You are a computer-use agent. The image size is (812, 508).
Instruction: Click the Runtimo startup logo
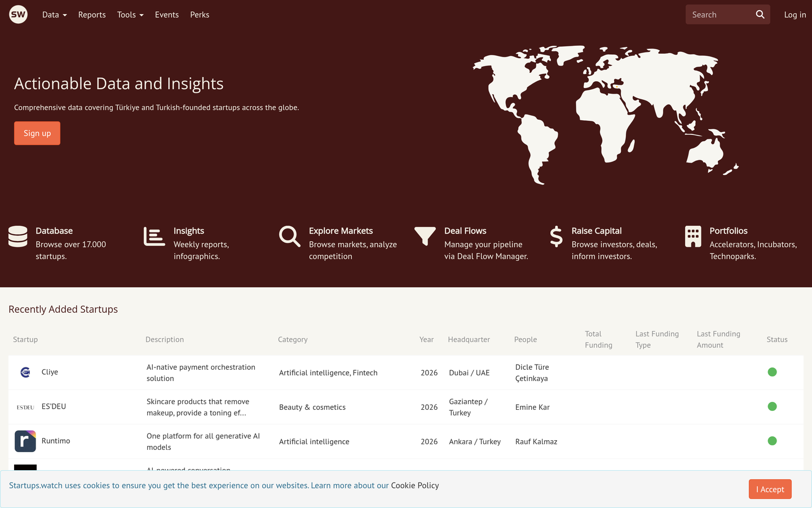click(x=25, y=441)
